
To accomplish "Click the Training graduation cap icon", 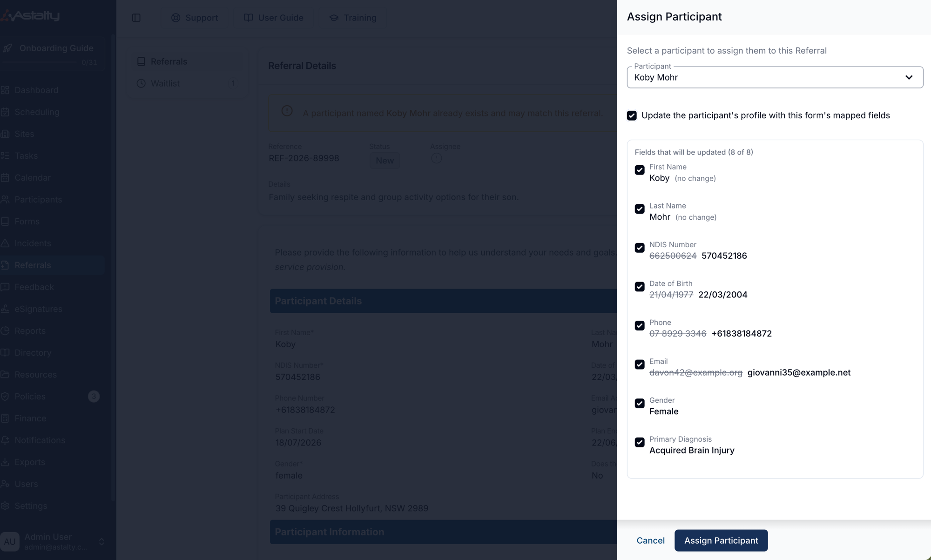I will 334,18.
